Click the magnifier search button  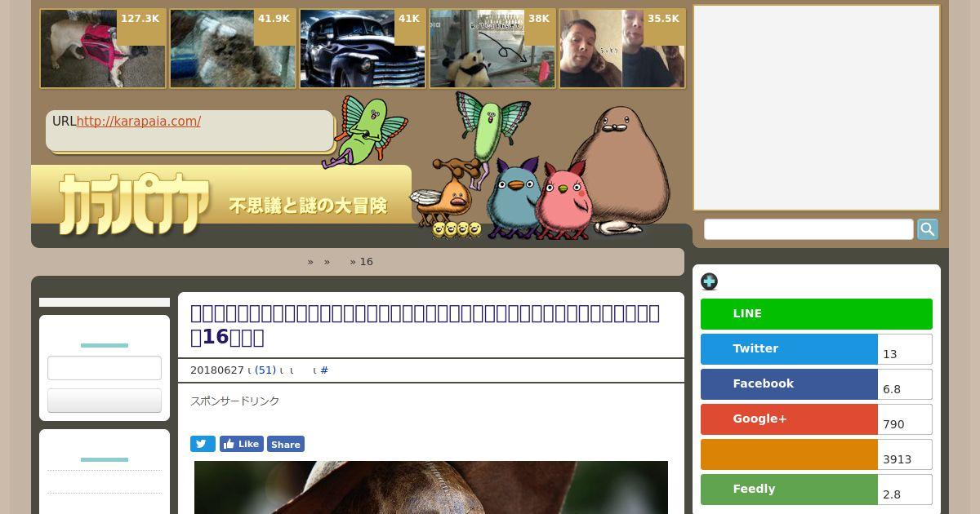(x=927, y=229)
